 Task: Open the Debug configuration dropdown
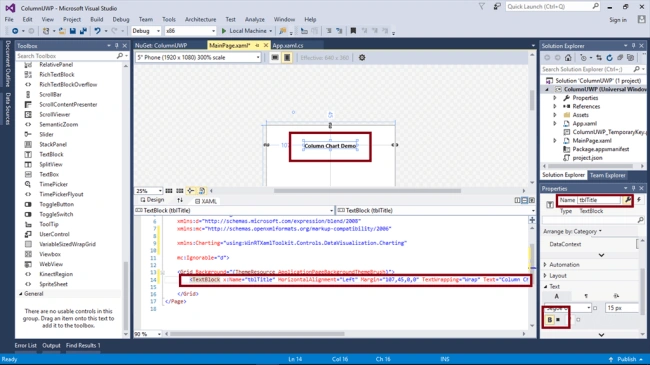click(146, 31)
